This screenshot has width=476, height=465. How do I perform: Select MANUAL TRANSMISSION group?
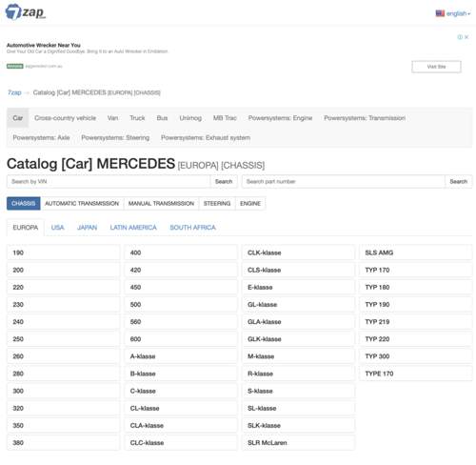(161, 203)
